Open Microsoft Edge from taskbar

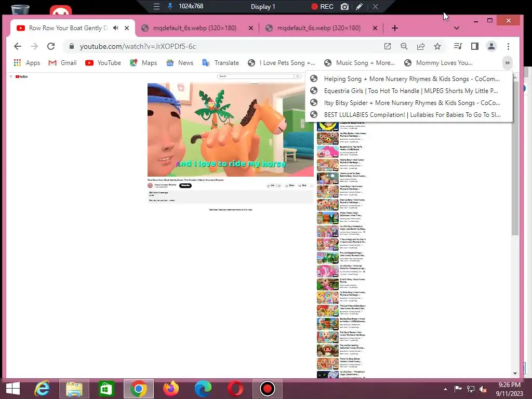pos(203,389)
